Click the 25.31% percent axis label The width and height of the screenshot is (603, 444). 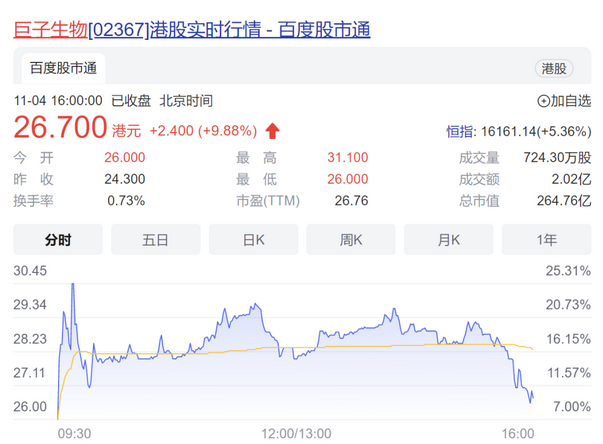click(568, 271)
